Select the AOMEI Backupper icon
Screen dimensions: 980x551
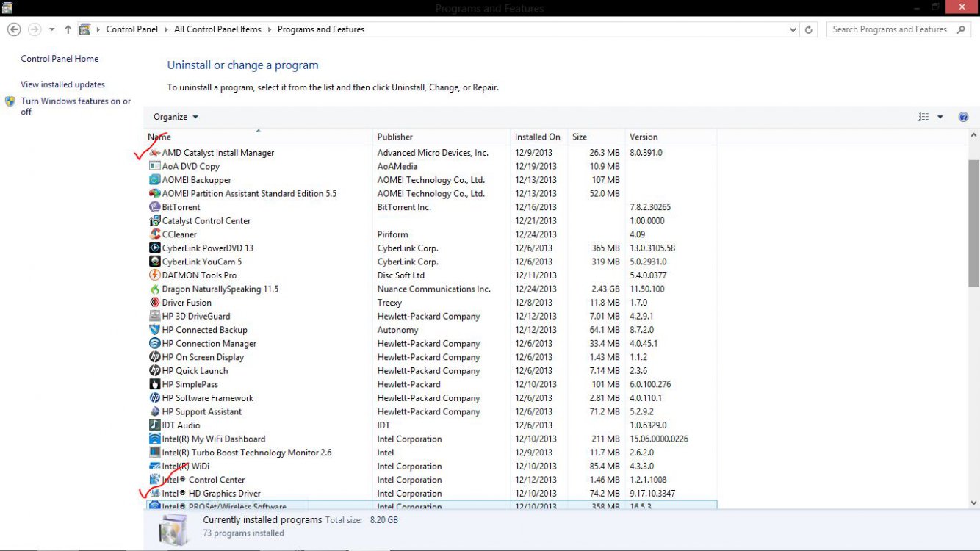[155, 180]
